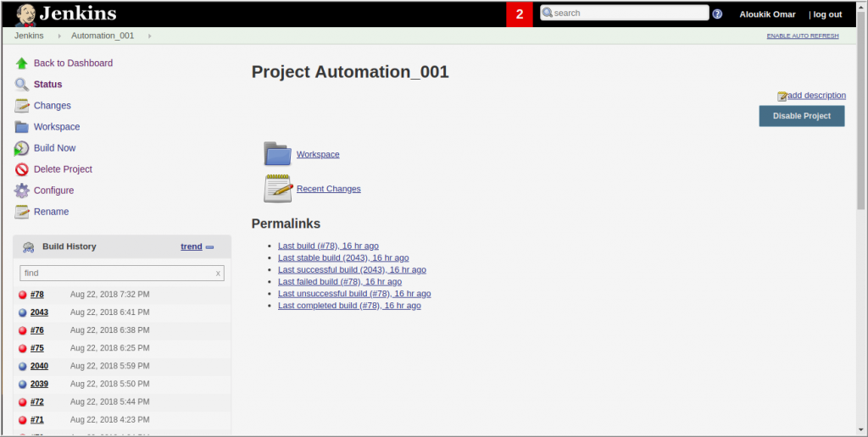Click timestamp Aug 22, 2018 5:50 PM

[x=109, y=384]
